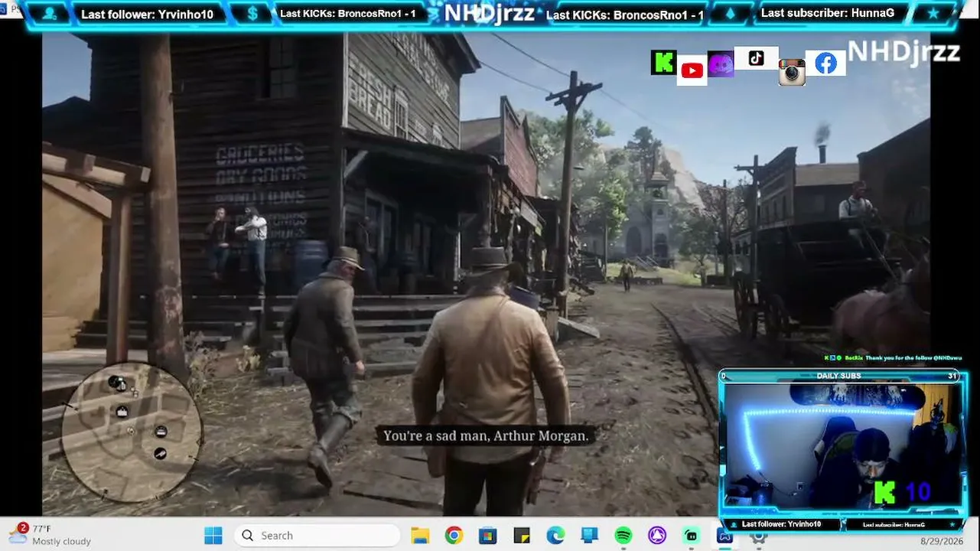Click the droplet icon in top banner
This screenshot has height=551, width=980.
point(729,14)
